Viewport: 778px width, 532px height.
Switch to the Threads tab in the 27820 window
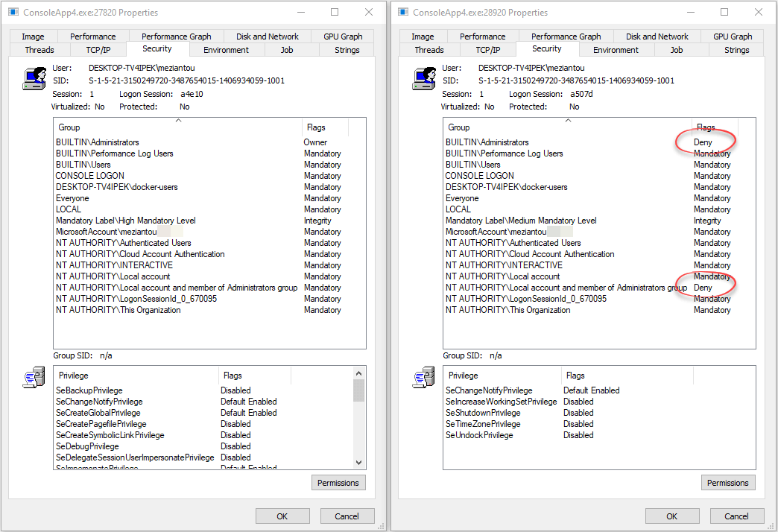(x=39, y=50)
